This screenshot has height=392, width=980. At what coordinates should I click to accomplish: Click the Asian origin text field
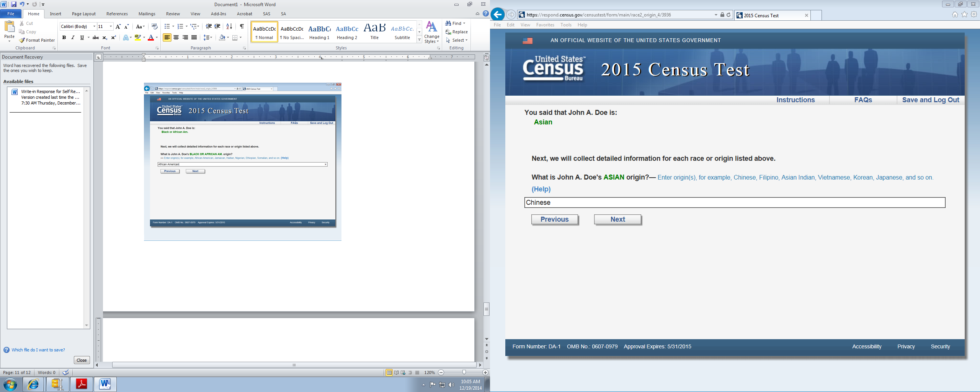734,203
